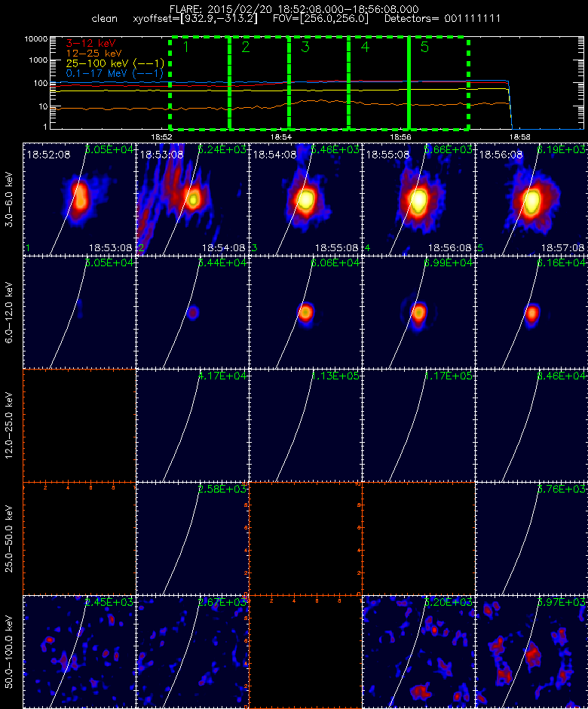Click the green number 3 in the top-row image
The width and height of the screenshot is (588, 709).
[255, 248]
